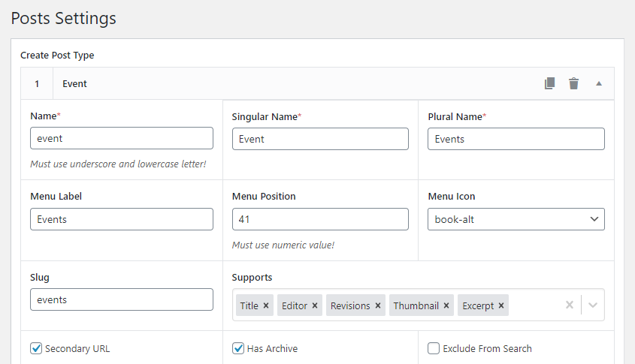
Task: Remove the Excerpt support tag
Action: click(501, 305)
